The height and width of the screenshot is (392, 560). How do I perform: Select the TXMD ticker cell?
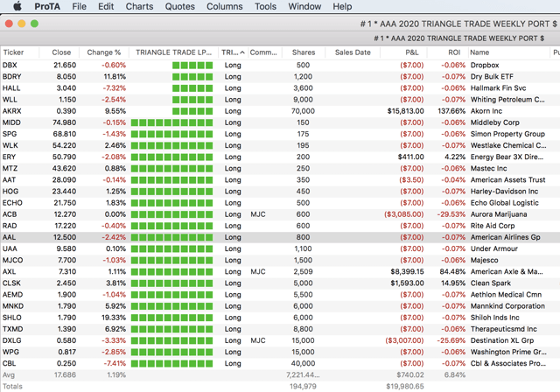[x=12, y=329]
